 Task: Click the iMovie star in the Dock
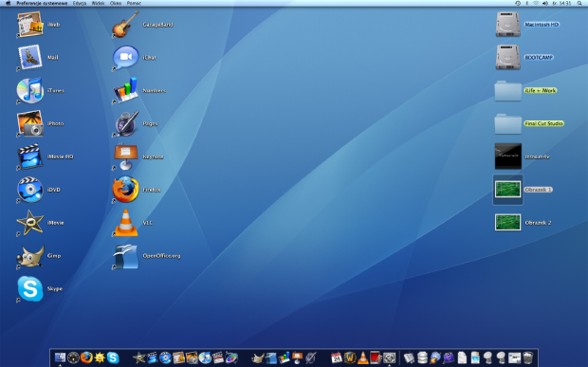139,358
